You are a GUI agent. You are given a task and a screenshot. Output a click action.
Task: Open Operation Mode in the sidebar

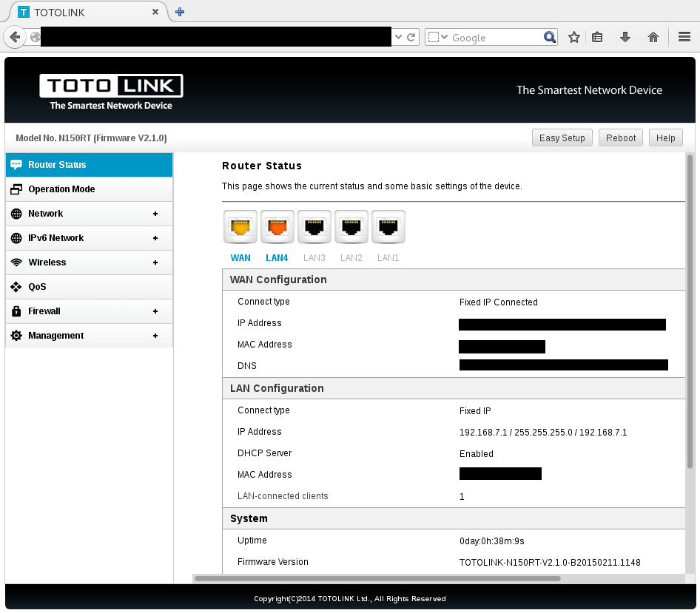point(90,189)
